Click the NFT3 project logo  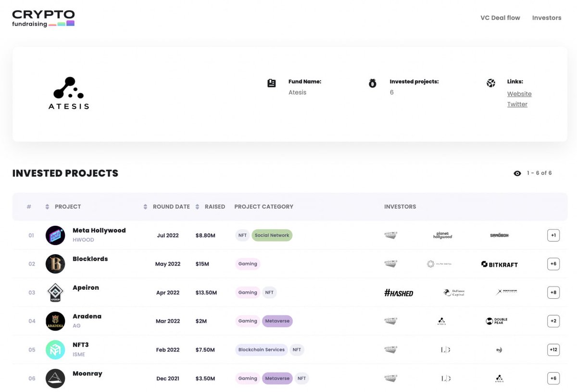pyautogui.click(x=55, y=350)
